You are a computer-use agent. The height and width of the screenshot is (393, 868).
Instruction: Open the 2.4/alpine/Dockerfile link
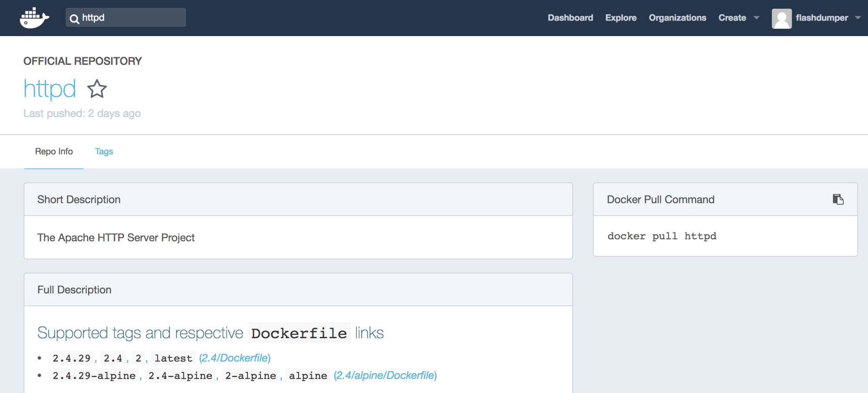tap(385, 375)
